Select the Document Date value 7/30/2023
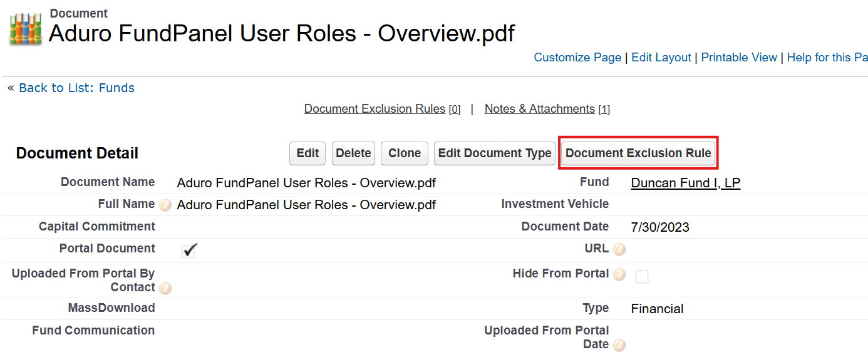 [x=660, y=227]
